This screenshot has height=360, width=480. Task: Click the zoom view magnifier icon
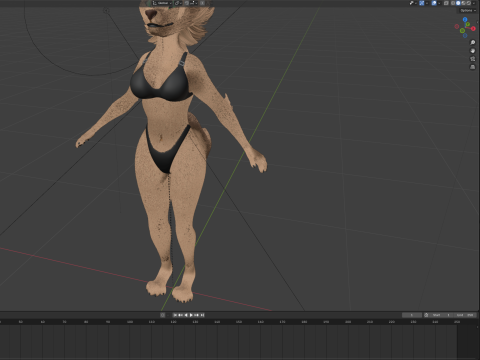click(472, 42)
